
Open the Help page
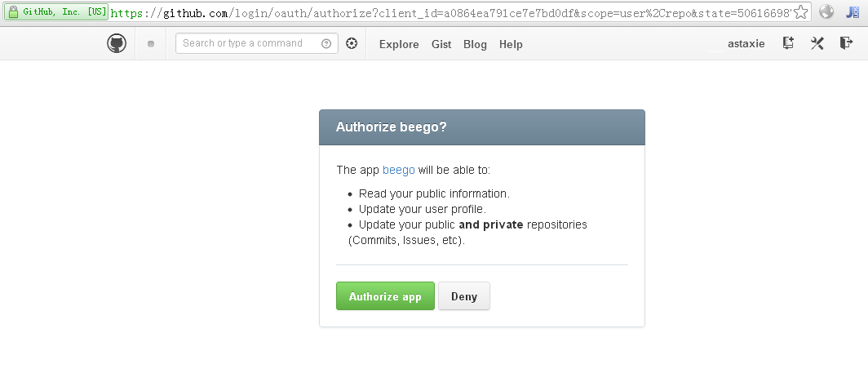coord(511,44)
